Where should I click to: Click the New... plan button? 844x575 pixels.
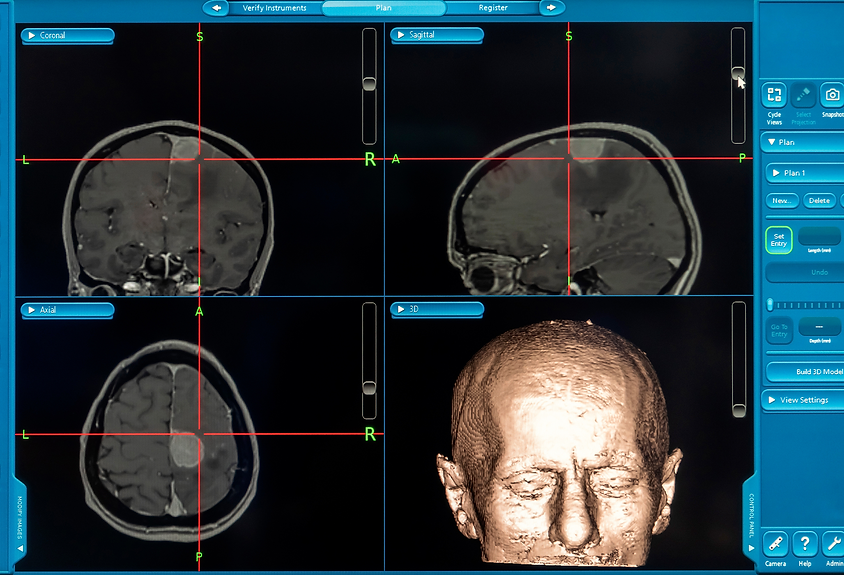coord(782,200)
